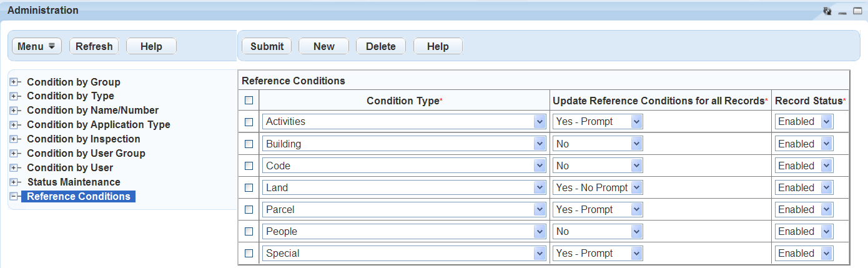868x268 pixels.
Task: Collapse the Reference Conditions tree node
Action: coord(14,196)
